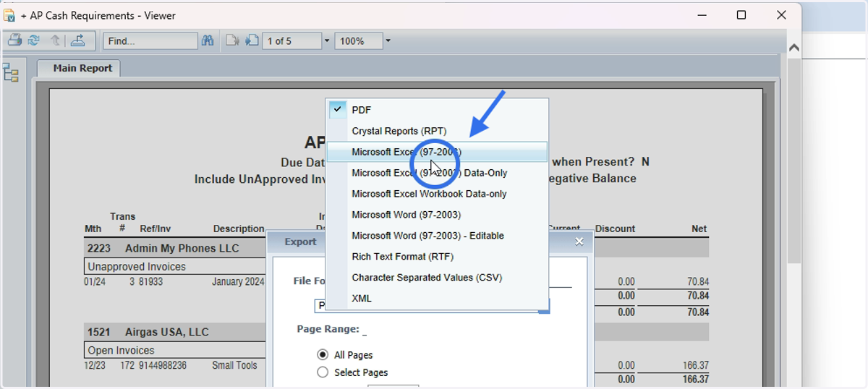Click the 100% zoom field
This screenshot has width=868, height=389.
359,41
